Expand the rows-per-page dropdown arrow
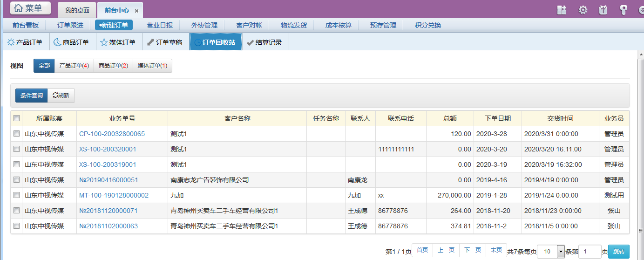644x260 pixels. coord(561,251)
